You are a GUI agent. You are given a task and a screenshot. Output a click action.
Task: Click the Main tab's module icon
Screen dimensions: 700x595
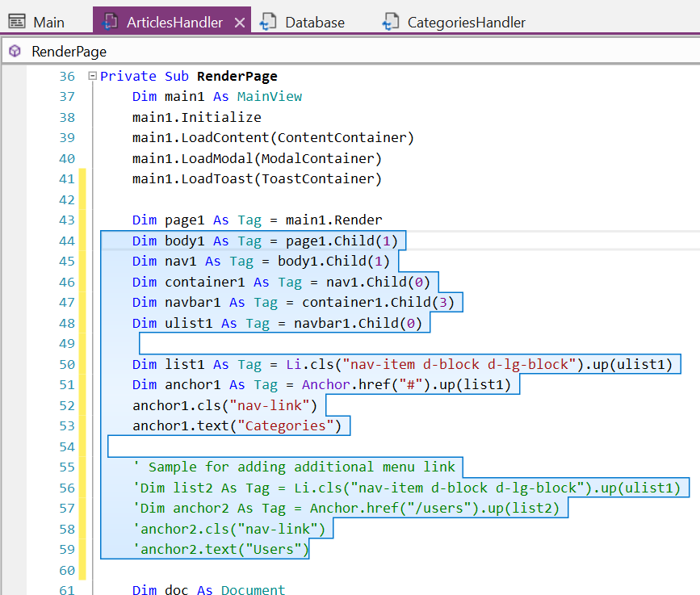tap(16, 22)
